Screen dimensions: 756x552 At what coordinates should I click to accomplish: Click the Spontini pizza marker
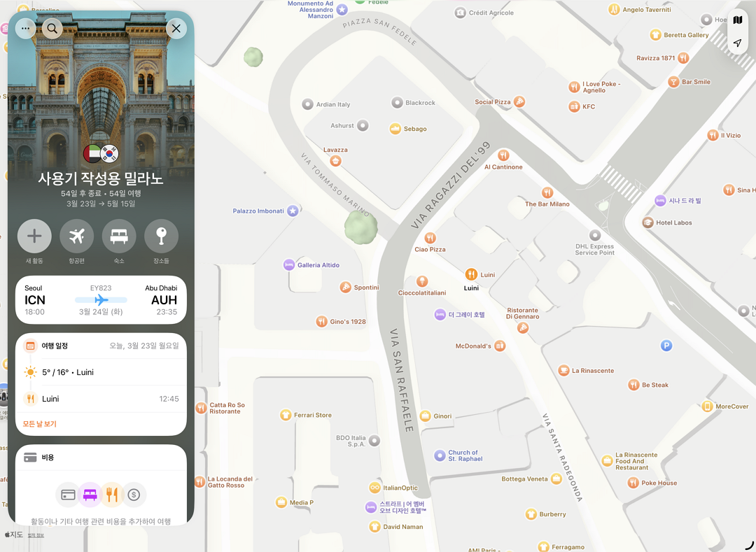345,287
